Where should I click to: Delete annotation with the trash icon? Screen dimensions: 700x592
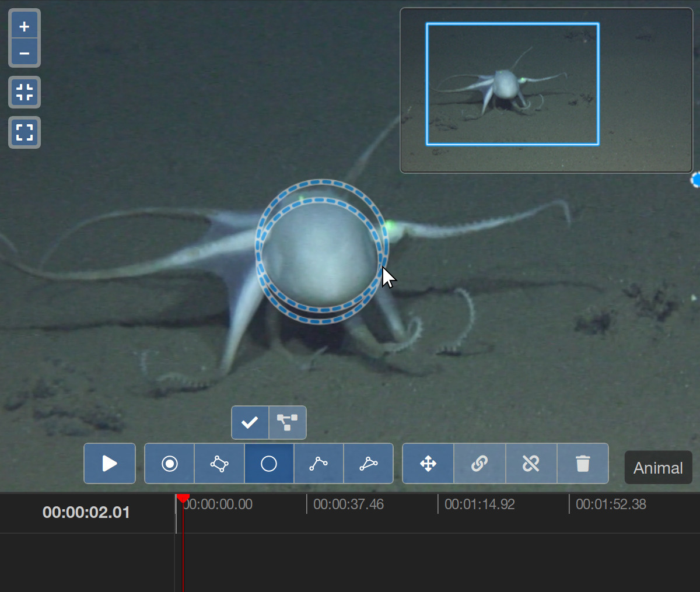point(582,464)
